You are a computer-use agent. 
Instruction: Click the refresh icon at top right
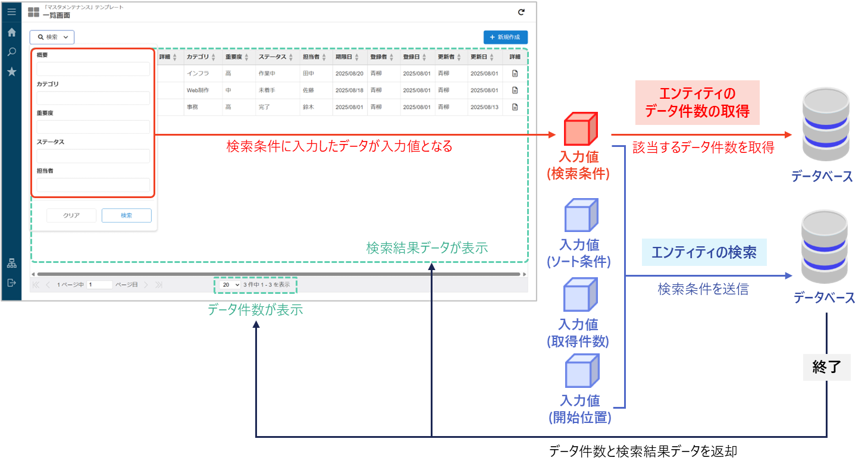click(521, 12)
